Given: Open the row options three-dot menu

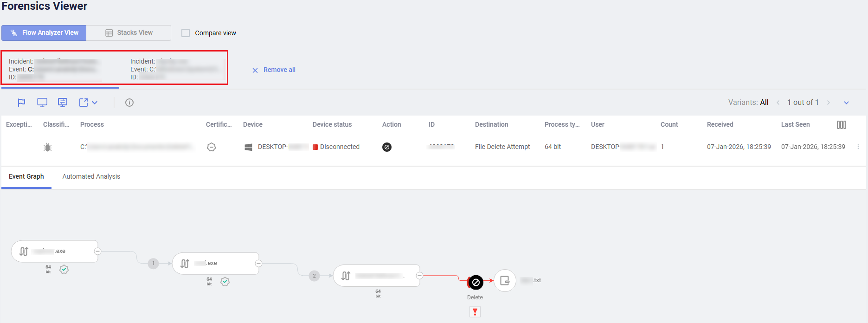Looking at the screenshot, I should click(858, 147).
